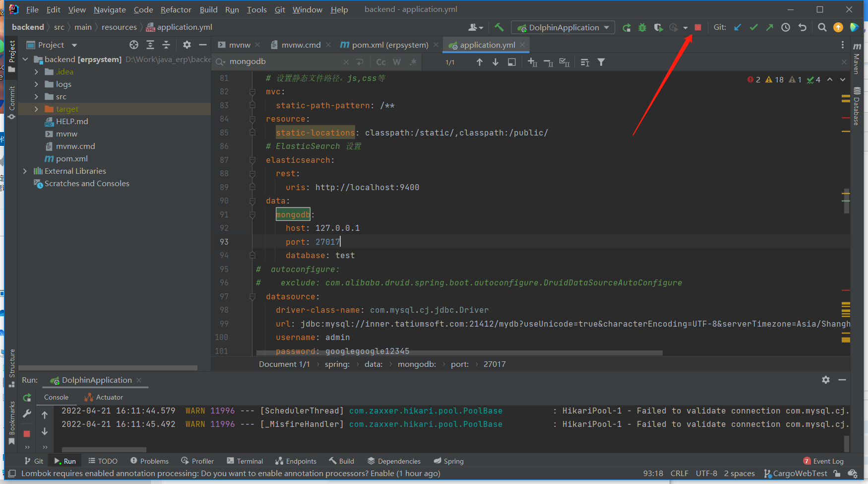Toggle Words (W) option in search bar

pos(397,63)
